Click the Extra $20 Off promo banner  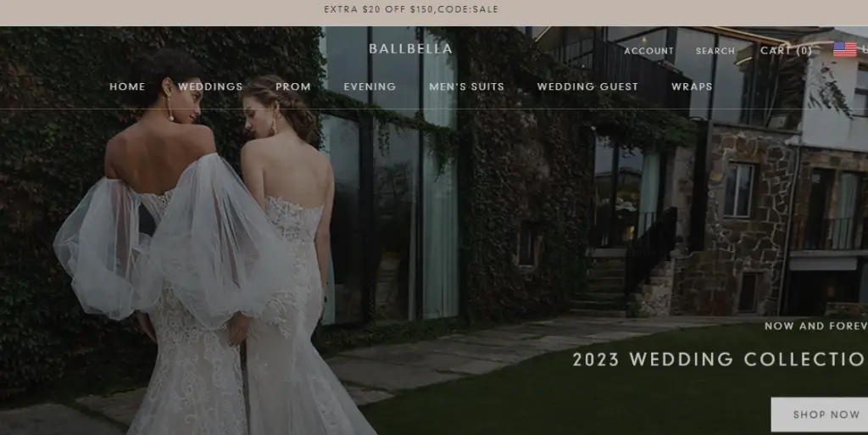[411, 10]
